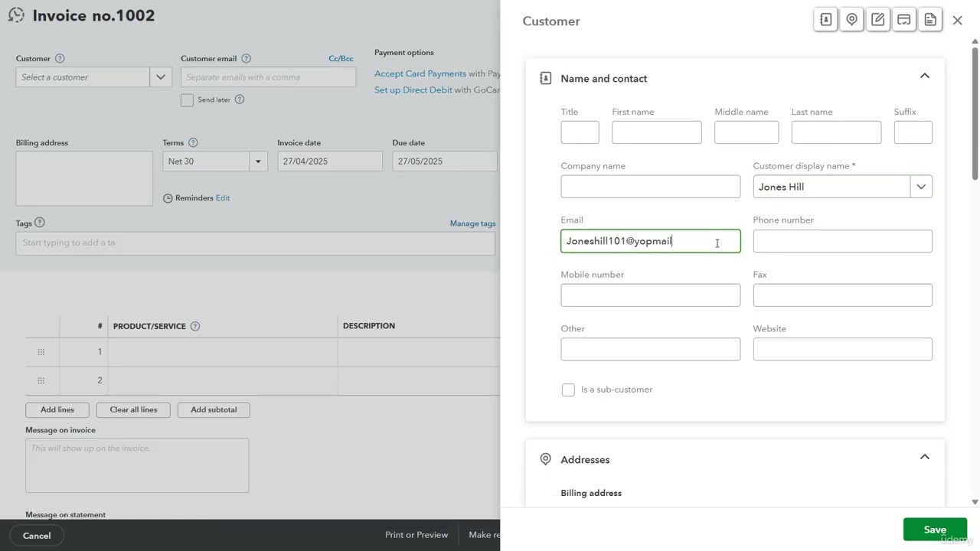Tick the Is a sub-customer checkbox
This screenshot has height=551, width=980.
pyautogui.click(x=568, y=390)
